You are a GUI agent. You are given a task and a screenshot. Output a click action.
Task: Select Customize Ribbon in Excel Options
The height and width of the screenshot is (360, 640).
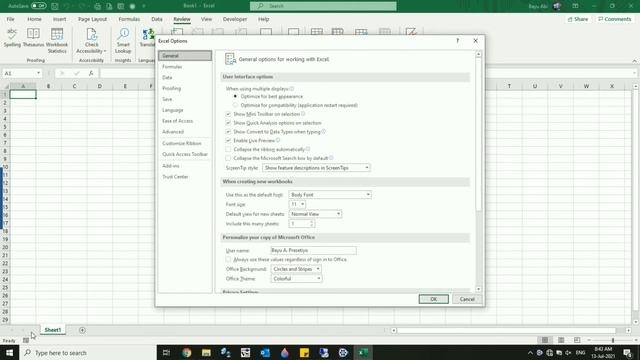pyautogui.click(x=185, y=143)
